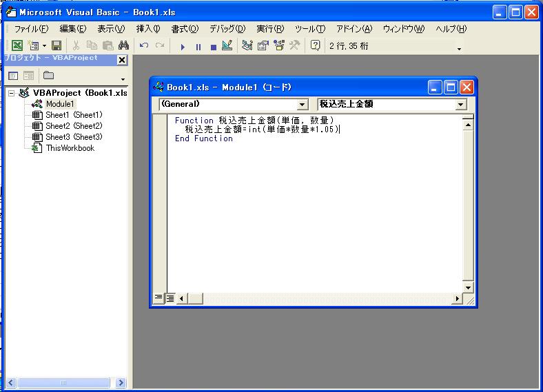The width and height of the screenshot is (543, 392).
Task: Click the Project pane scroll-left arrow
Action: pos(11,382)
